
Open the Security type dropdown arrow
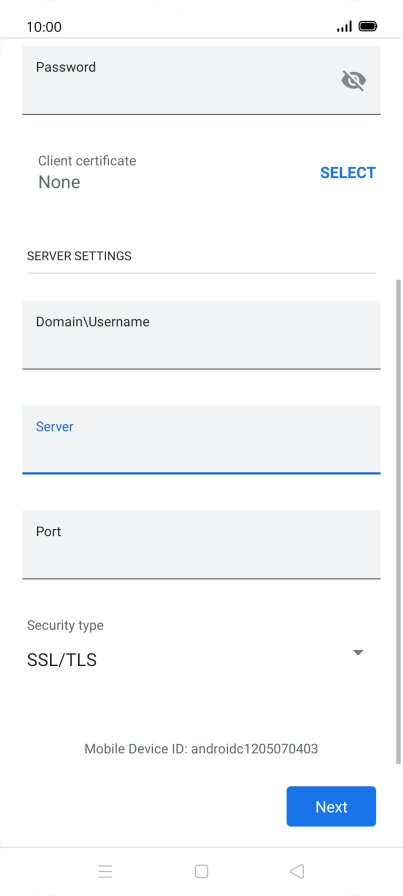(358, 653)
